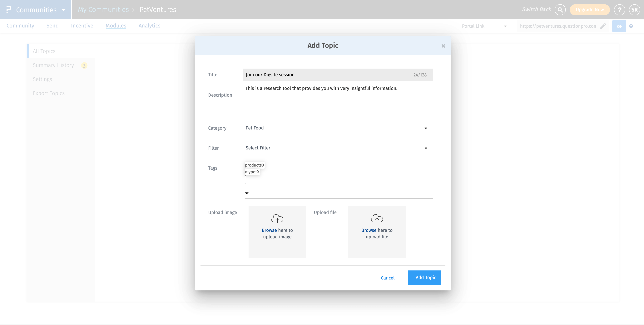This screenshot has width=644, height=325.
Task: Open the Portal Link dropdown
Action: [505, 26]
